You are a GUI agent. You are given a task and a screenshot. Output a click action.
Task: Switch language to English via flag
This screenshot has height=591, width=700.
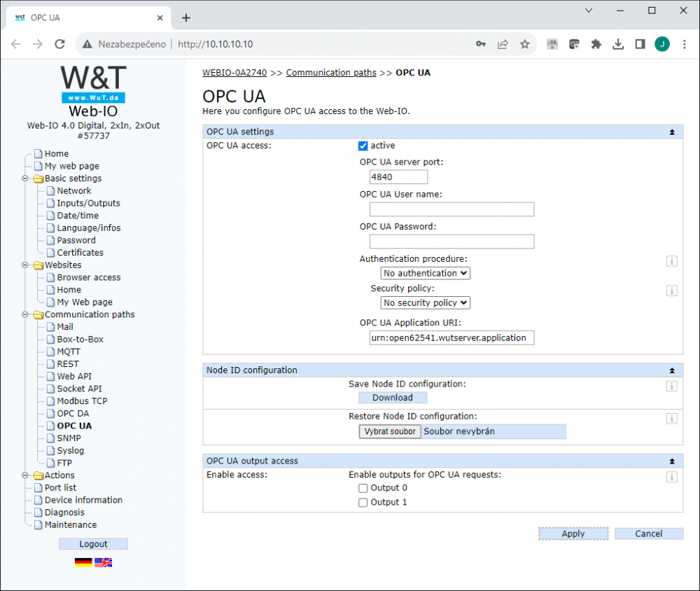(x=103, y=562)
